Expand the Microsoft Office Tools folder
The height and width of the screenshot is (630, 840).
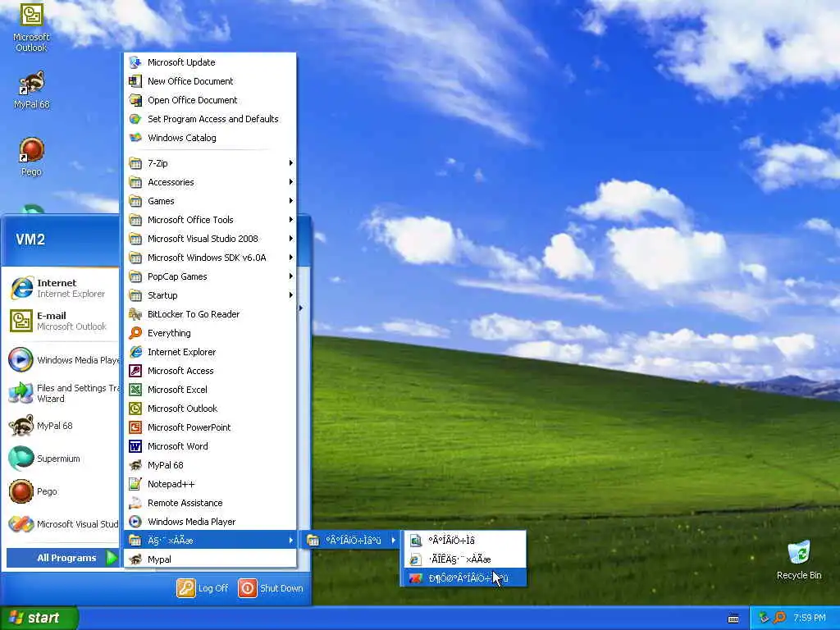tap(210, 220)
